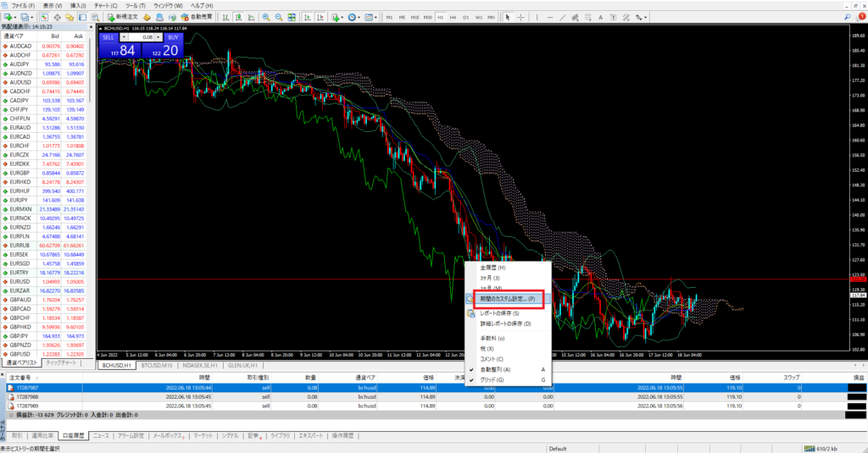868x453 pixels.
Task: Select the text A tool
Action: pos(601,17)
